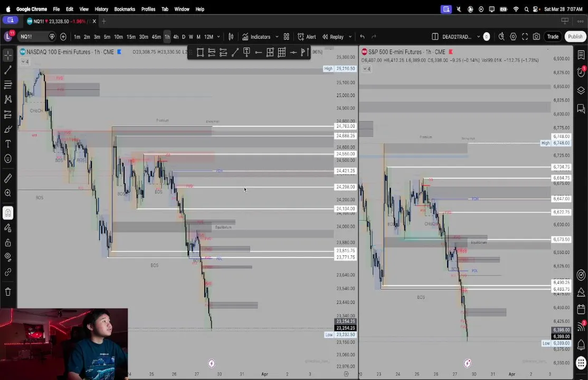Screen dimensions: 588x380
Task: Switch to the 4h timeframe
Action: click(176, 36)
